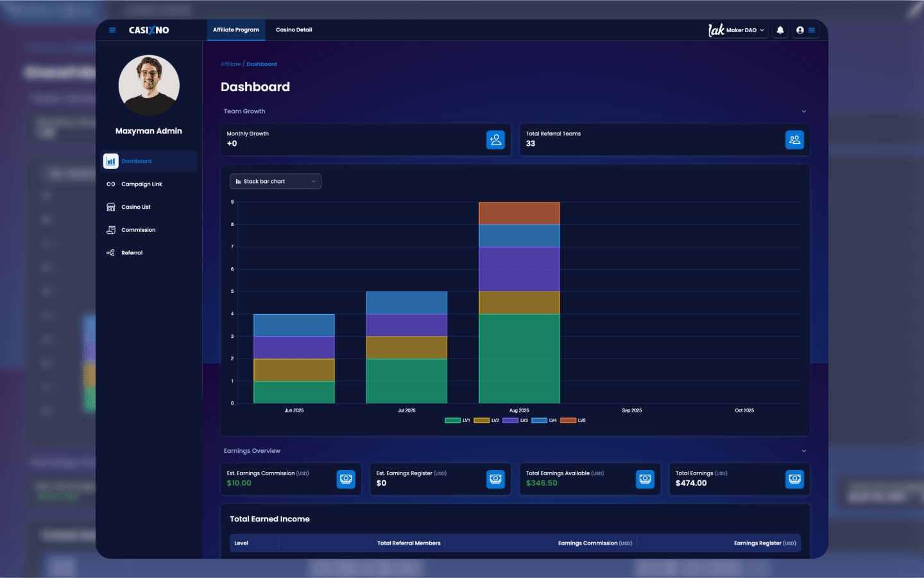Open the Maker DAO account menu
The width and height of the screenshot is (924, 578).
pyautogui.click(x=737, y=30)
